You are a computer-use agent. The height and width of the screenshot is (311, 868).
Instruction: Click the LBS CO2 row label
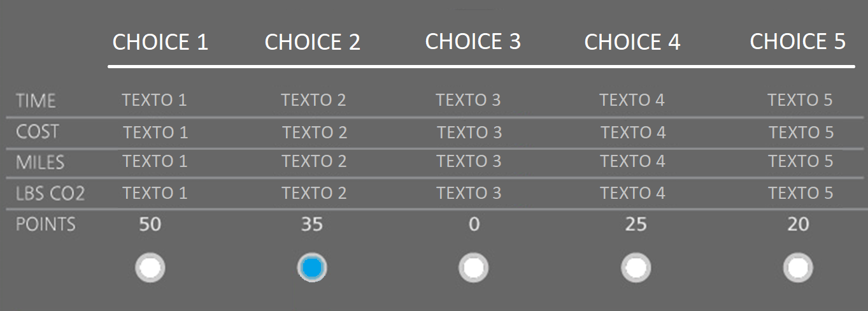pos(50,193)
